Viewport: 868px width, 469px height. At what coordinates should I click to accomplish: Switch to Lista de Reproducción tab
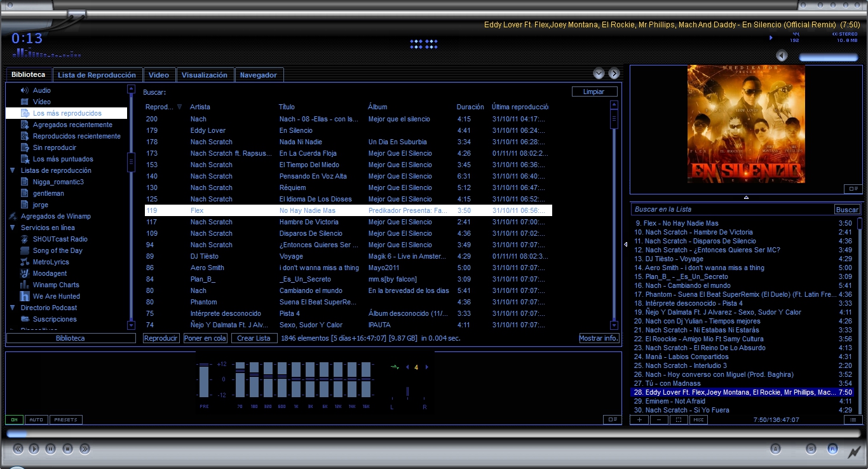point(97,75)
